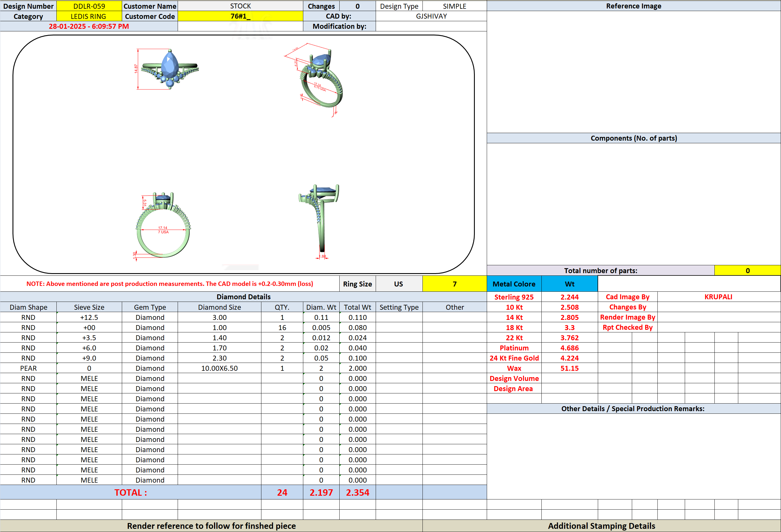The width and height of the screenshot is (781, 532).
Task: Click Other Details / Special Production Remarks header
Action: tap(634, 409)
